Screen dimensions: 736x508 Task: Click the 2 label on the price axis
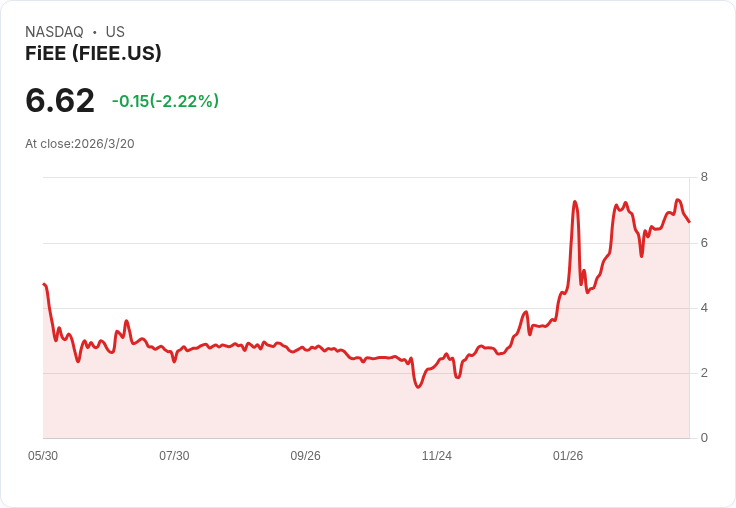704,373
